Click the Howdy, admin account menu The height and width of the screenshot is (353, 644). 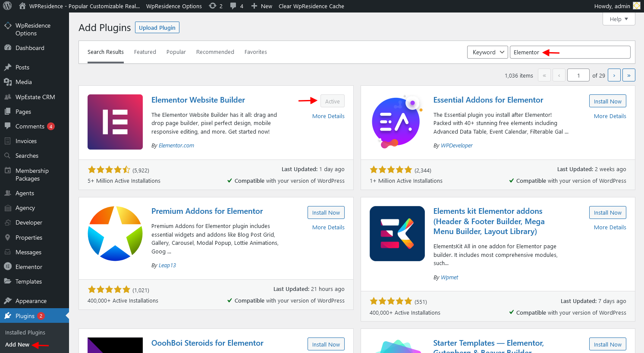617,6
